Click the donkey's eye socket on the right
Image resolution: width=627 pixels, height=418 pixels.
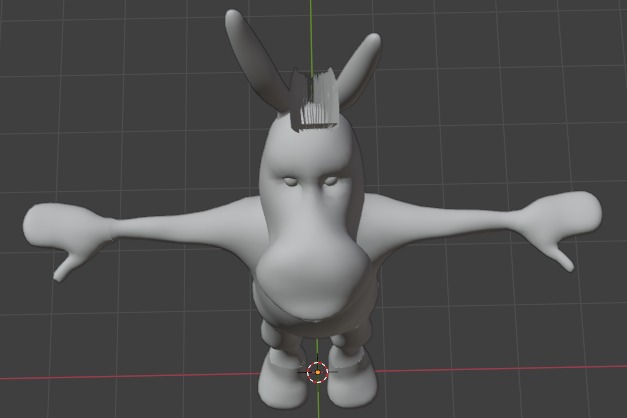[x=331, y=181]
